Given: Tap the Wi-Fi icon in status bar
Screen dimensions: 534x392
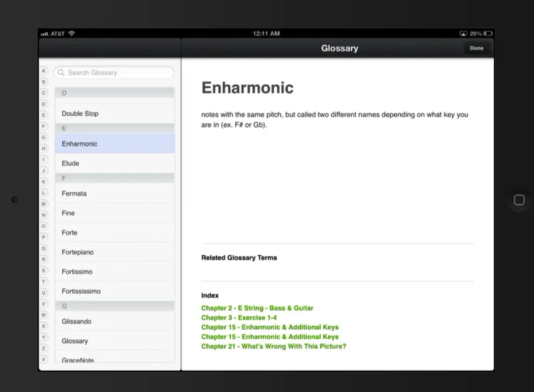Looking at the screenshot, I should (x=71, y=33).
